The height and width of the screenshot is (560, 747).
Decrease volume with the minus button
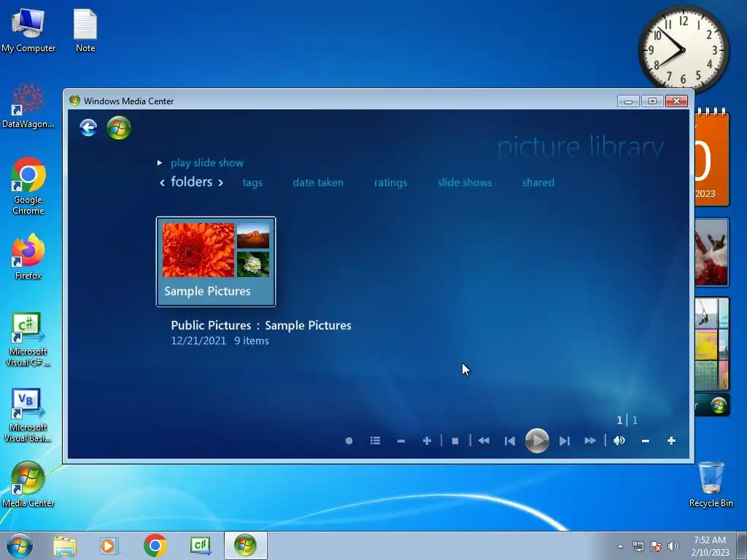click(x=646, y=441)
